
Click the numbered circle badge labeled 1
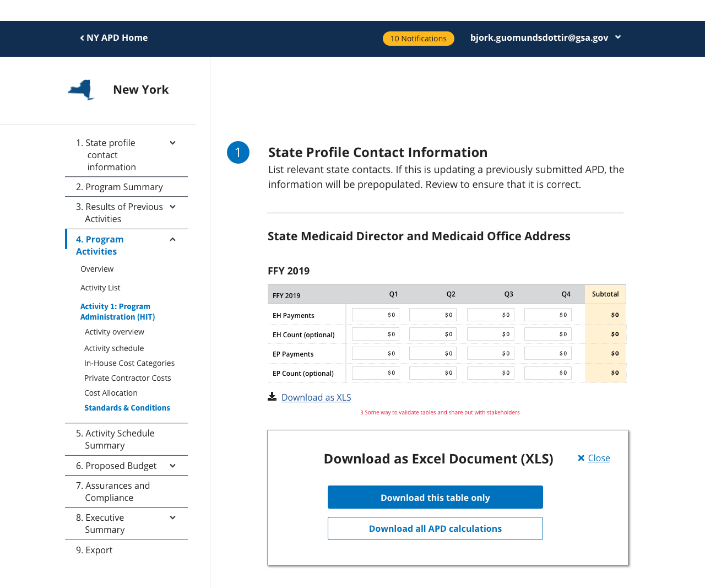click(238, 152)
